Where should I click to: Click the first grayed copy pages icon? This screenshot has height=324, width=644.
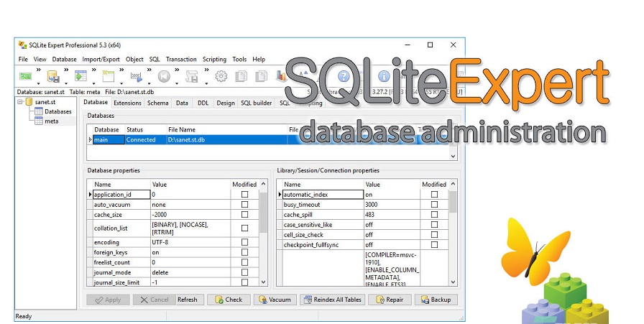click(x=241, y=76)
